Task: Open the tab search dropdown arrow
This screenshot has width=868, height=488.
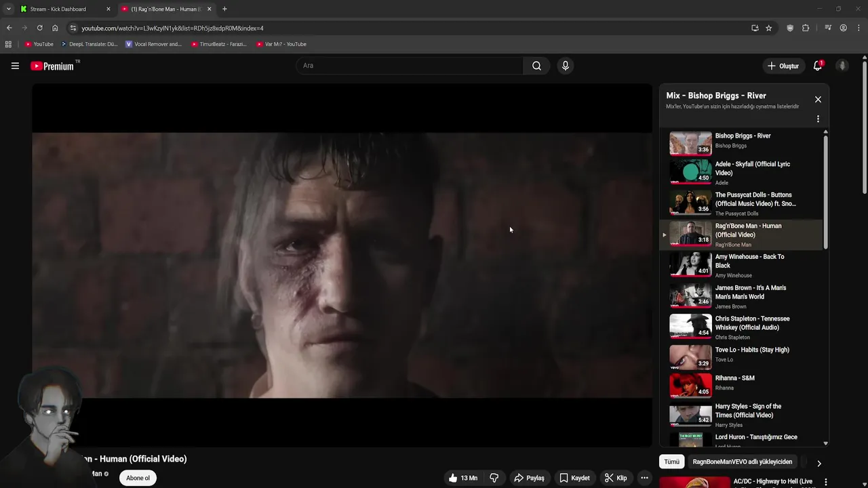Action: tap(8, 9)
